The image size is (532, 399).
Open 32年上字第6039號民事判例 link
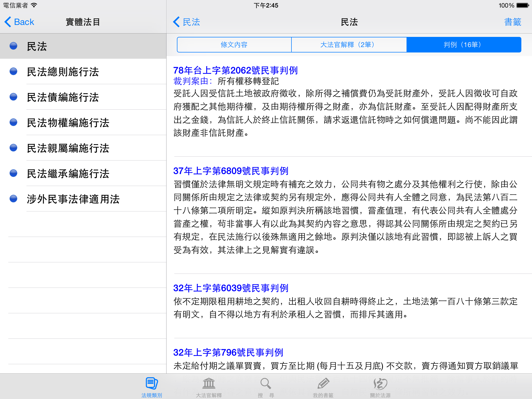tap(231, 288)
